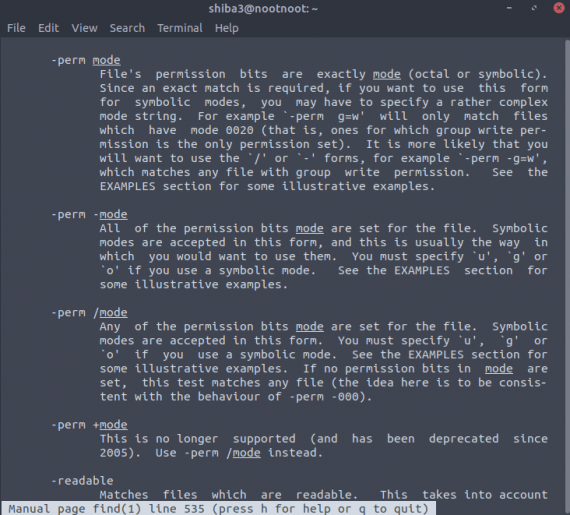Click the underlined 'mode' after 'exactly'

(387, 74)
